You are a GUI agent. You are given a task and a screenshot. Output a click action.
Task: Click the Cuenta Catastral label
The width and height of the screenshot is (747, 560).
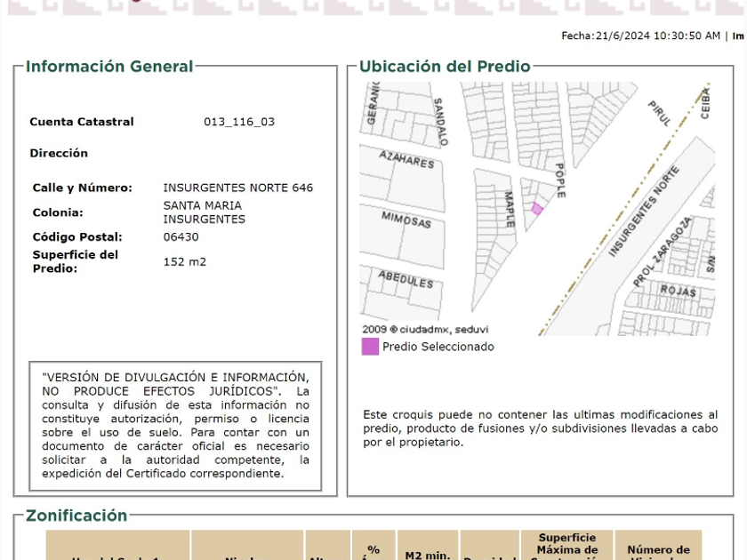82,122
